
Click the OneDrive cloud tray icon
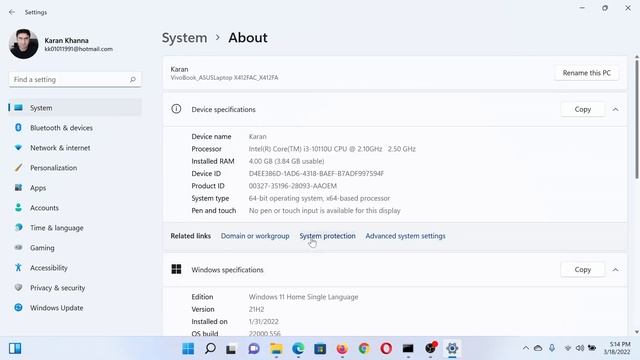tap(538, 348)
